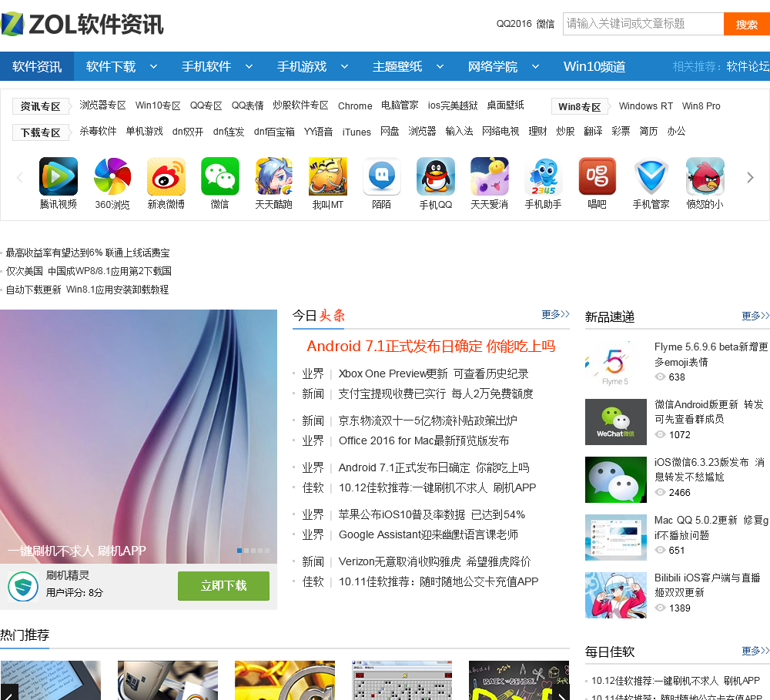This screenshot has width=770, height=700.
Task: Go to next app carousel page arrow
Action: 750,177
